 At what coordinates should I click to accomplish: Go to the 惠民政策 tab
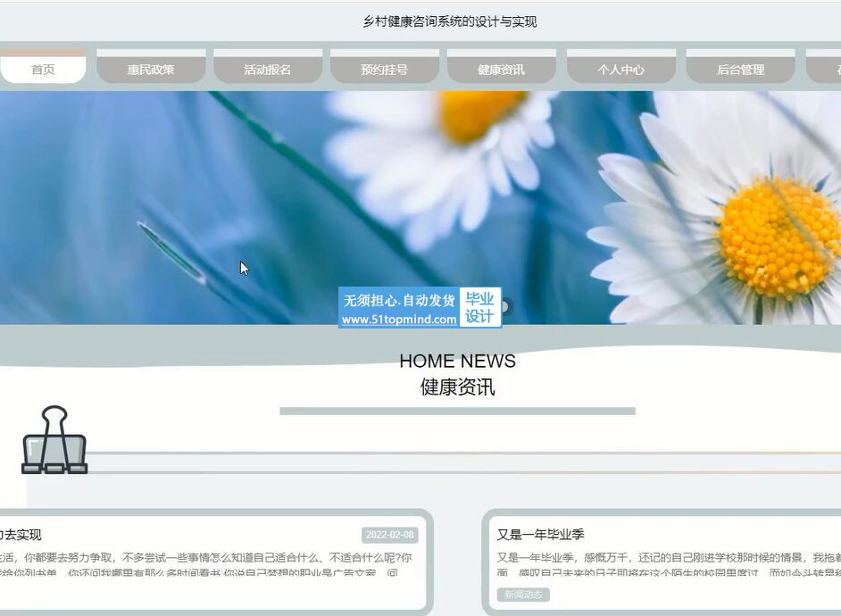(151, 66)
